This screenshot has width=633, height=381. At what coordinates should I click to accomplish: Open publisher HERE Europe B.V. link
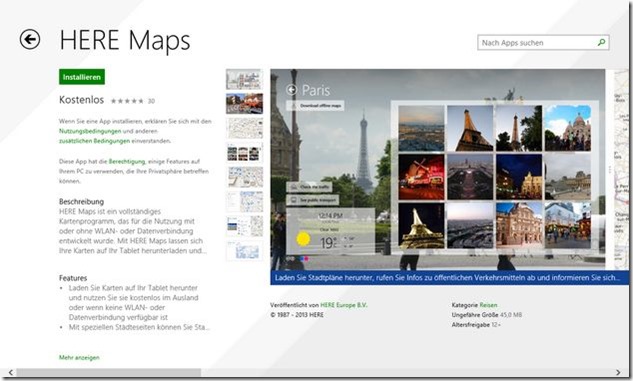click(x=344, y=305)
